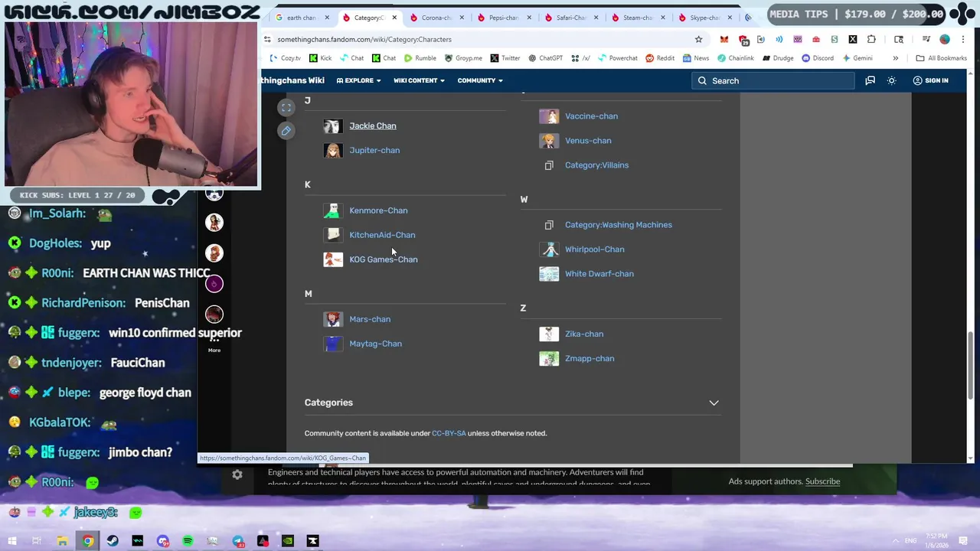Open the Windows Start menu

pos(12,541)
